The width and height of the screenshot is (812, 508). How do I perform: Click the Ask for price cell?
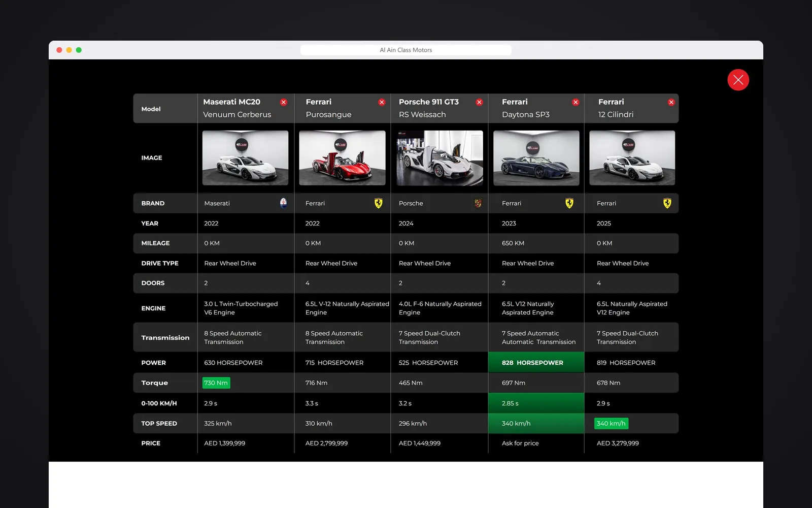click(x=520, y=443)
